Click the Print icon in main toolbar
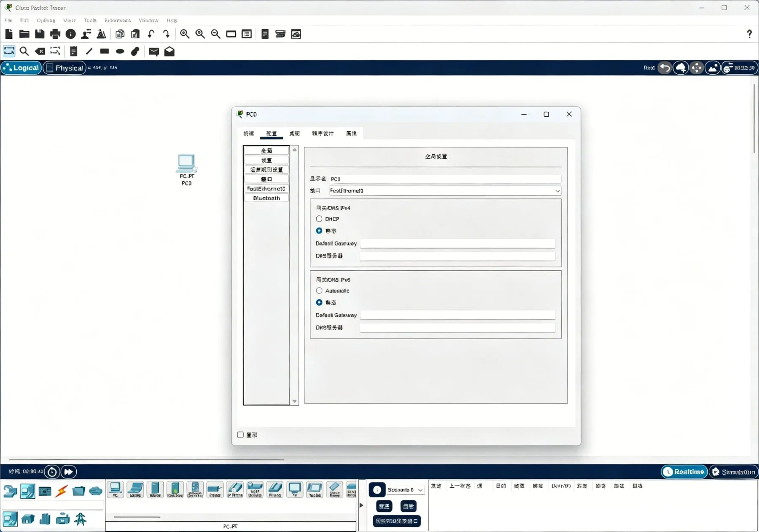 55,34
